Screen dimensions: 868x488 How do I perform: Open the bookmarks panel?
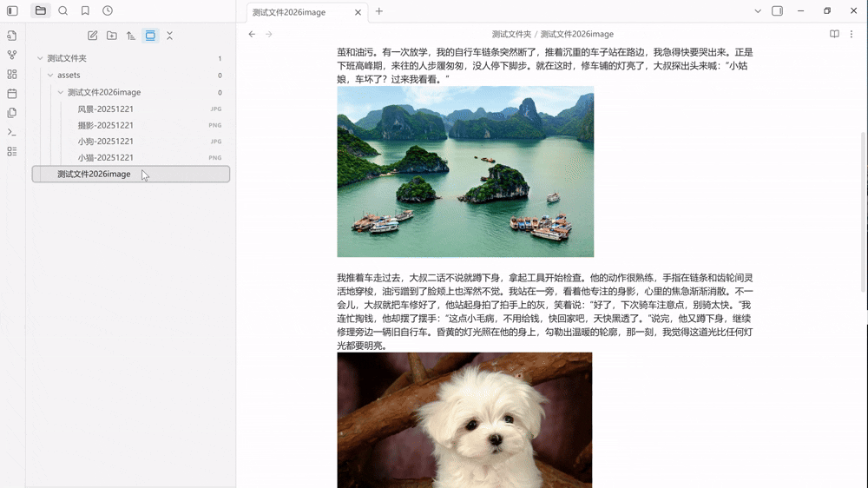click(85, 10)
